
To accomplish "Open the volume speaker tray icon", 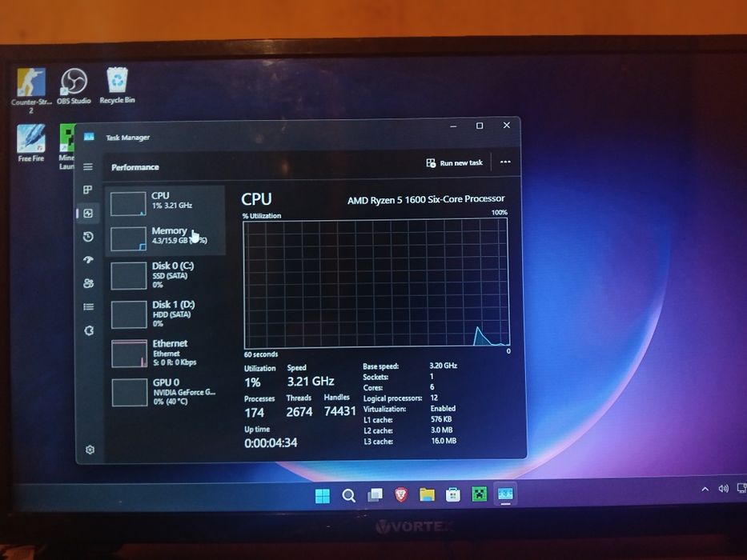I will [x=724, y=489].
